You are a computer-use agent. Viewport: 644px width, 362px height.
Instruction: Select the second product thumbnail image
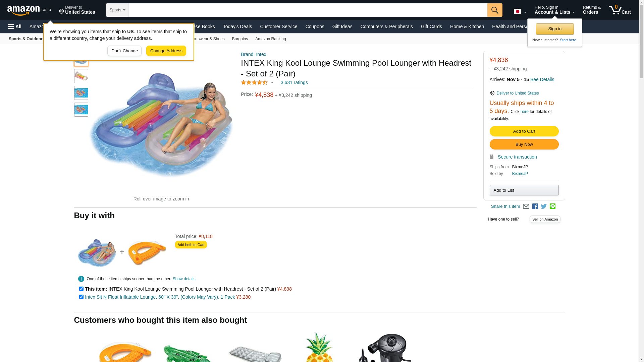(x=81, y=76)
